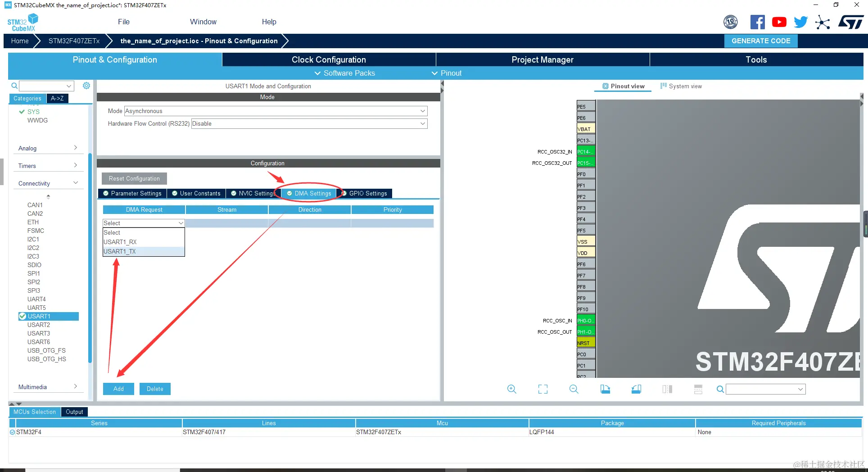
Task: Zoom in on the pinout view
Action: tap(511, 389)
